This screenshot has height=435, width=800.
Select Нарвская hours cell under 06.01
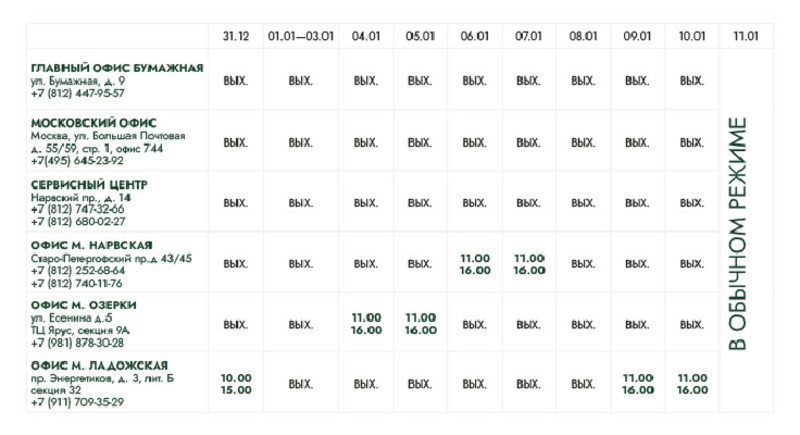pos(475,264)
